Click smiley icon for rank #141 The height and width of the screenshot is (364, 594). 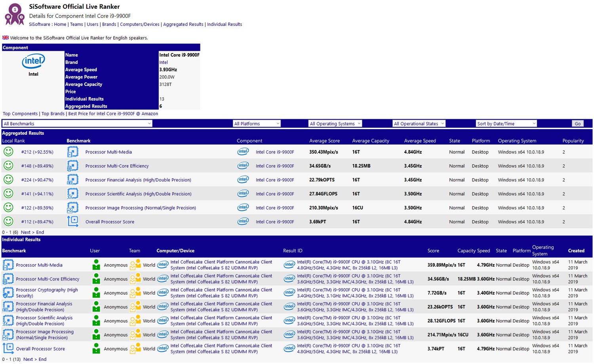tap(8, 194)
